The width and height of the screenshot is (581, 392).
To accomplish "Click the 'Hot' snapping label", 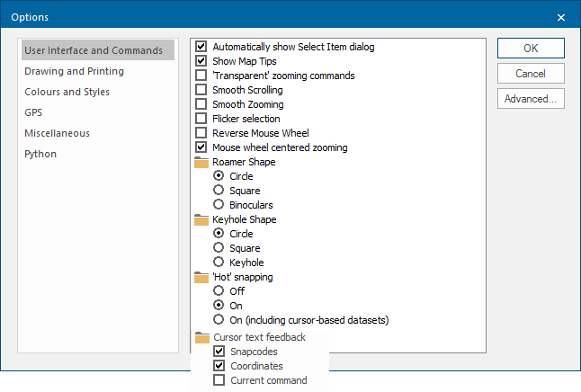I will pos(243,277).
